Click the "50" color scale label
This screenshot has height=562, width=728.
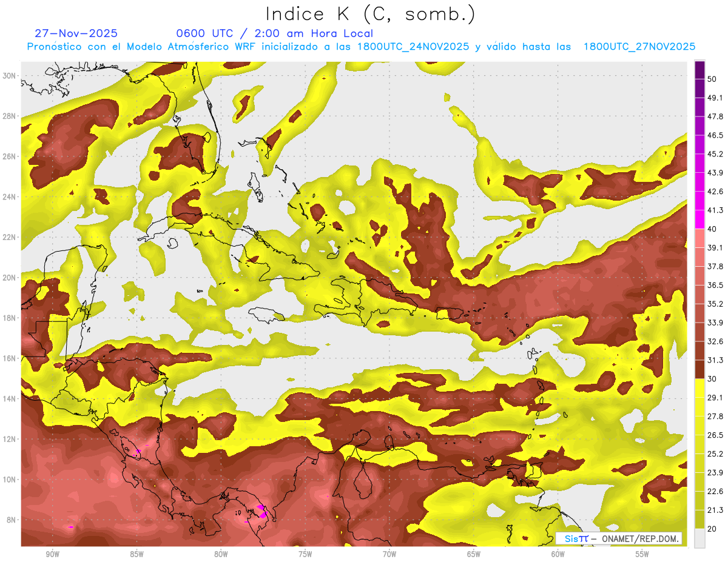[712, 79]
